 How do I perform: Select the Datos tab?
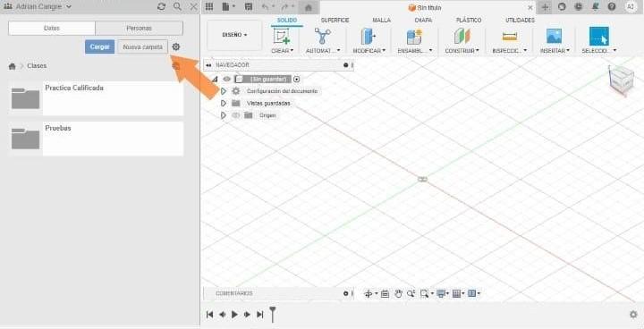52,29
